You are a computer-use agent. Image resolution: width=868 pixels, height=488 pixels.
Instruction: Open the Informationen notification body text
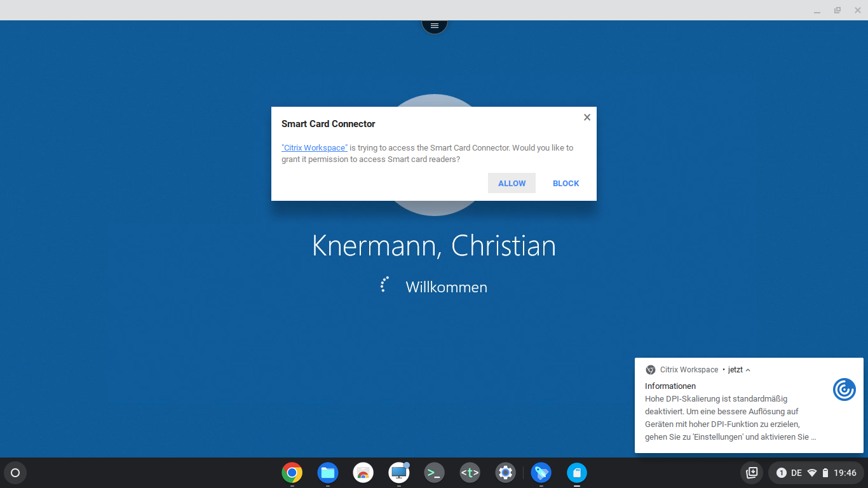click(x=731, y=417)
